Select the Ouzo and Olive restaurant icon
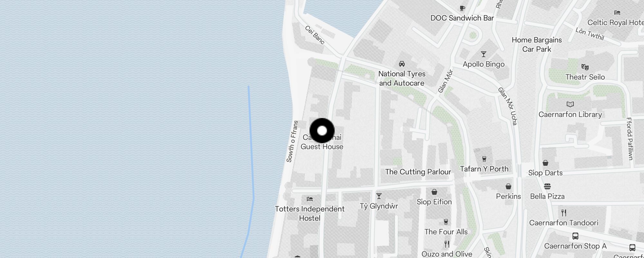The height and width of the screenshot is (258, 644). coord(447,244)
